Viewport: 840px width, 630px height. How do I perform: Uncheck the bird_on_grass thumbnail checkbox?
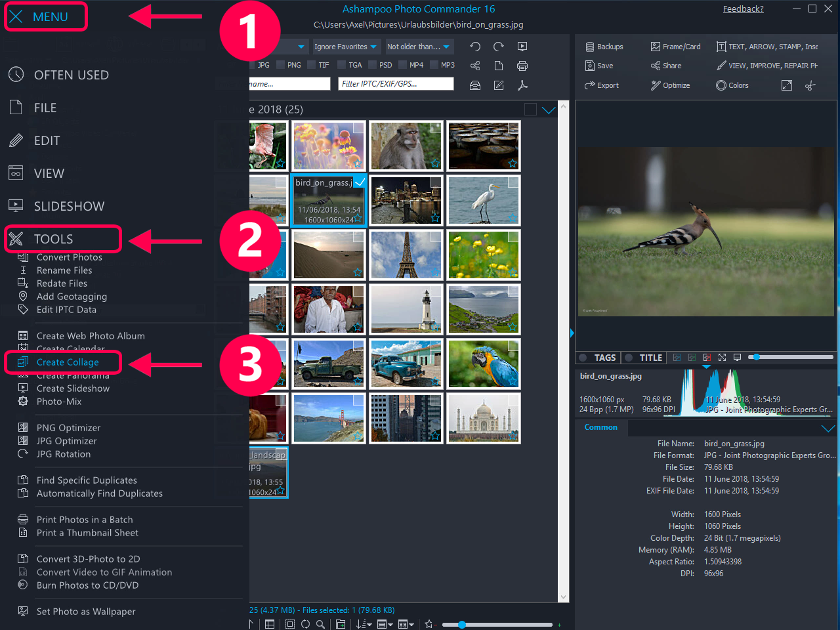359,182
